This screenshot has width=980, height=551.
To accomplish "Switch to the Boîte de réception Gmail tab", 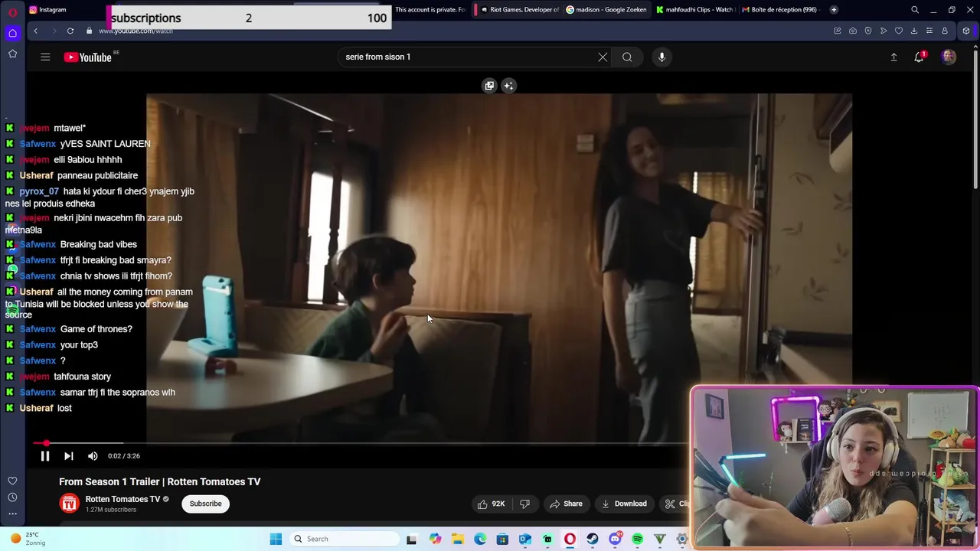I will 779,10.
